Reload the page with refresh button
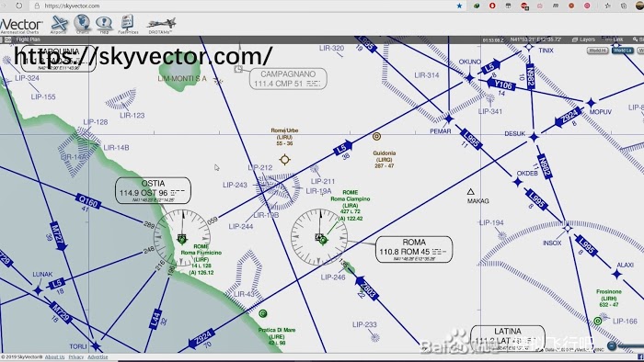644x362 pixels. pos(19,6)
